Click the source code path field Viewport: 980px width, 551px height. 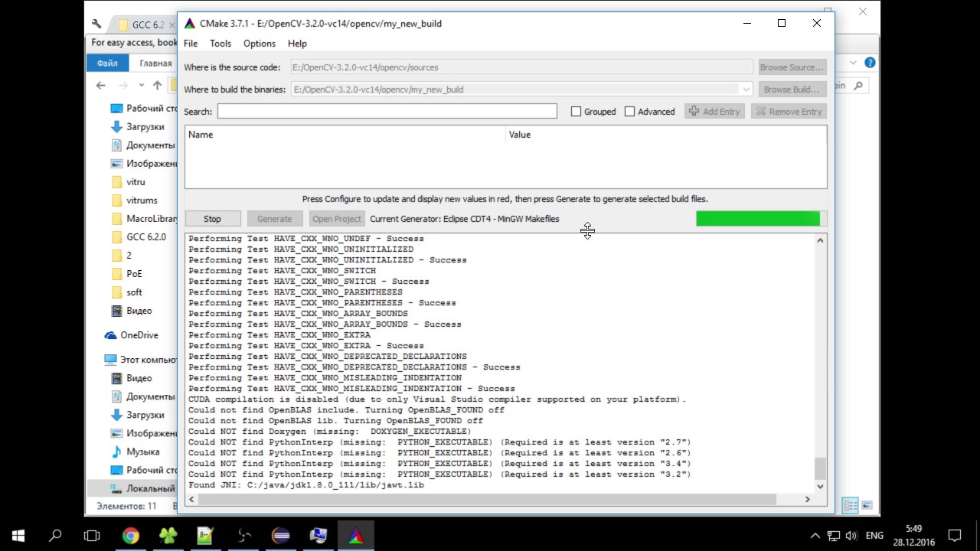click(x=522, y=67)
